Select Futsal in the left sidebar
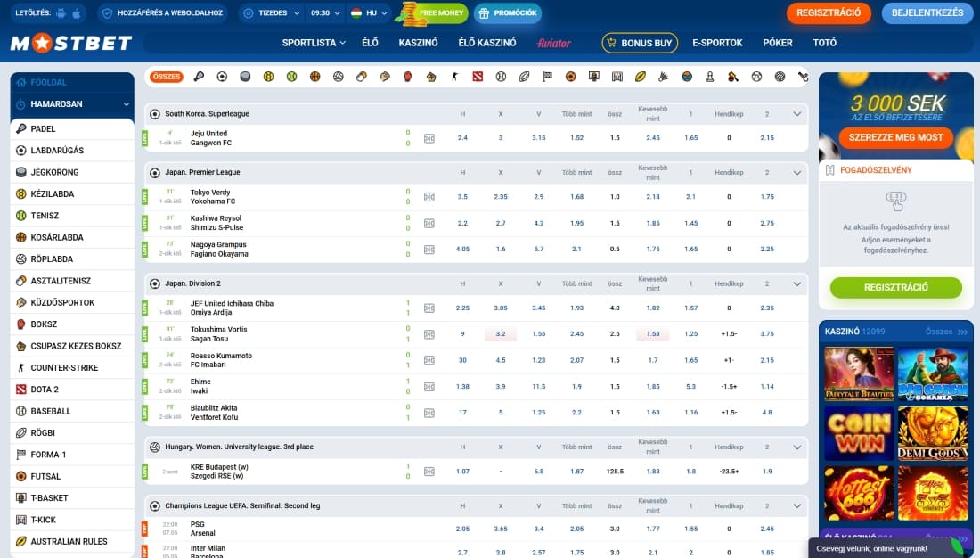This screenshot has width=980, height=558. 72,476
